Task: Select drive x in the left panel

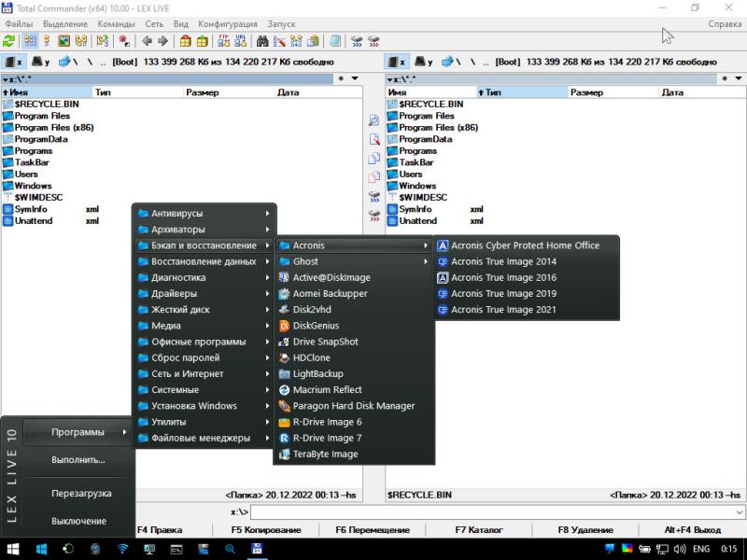Action: pos(13,62)
